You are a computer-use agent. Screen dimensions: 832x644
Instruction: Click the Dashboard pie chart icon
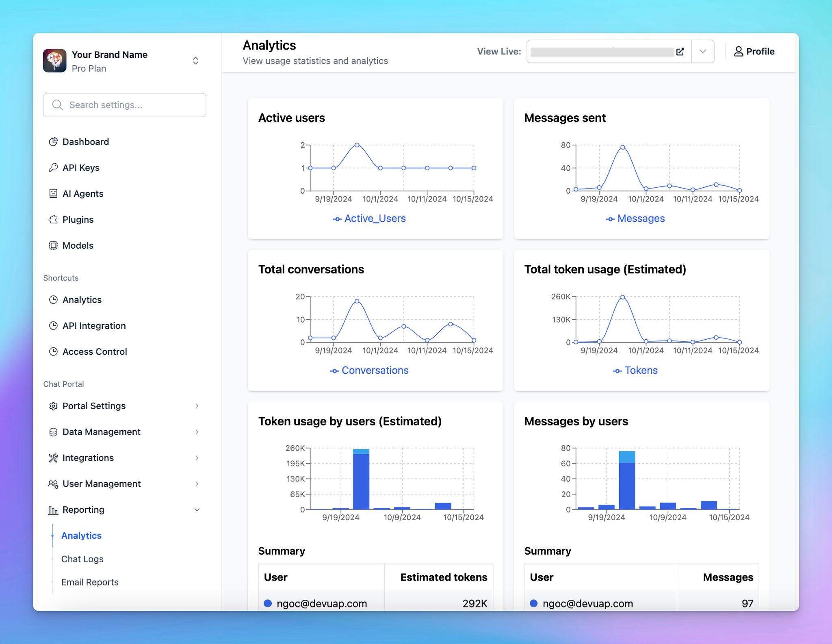tap(53, 142)
